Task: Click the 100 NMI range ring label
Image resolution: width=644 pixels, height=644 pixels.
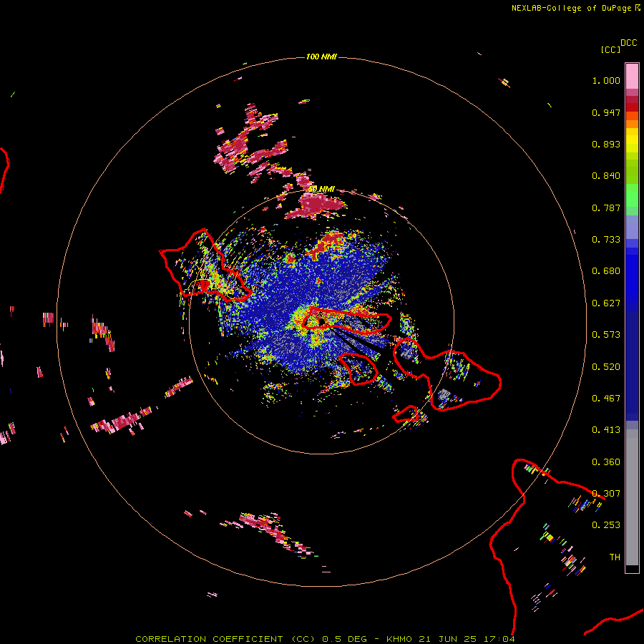Action: [321, 57]
